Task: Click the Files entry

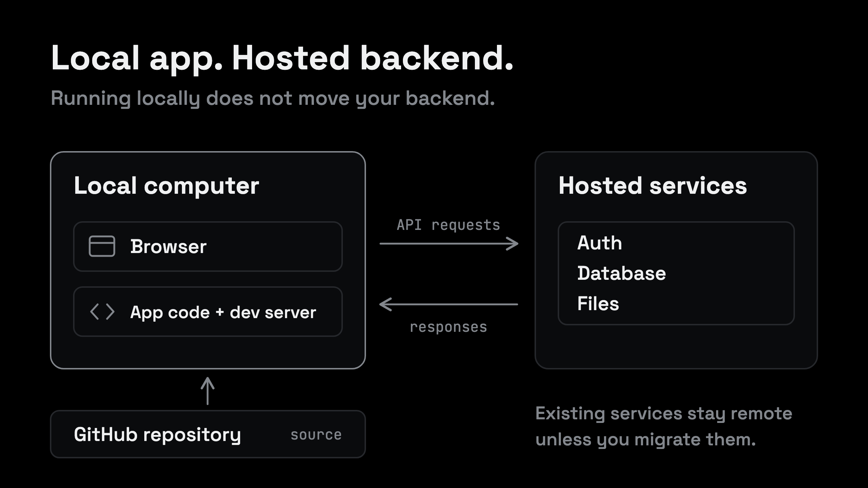Action: click(x=598, y=303)
